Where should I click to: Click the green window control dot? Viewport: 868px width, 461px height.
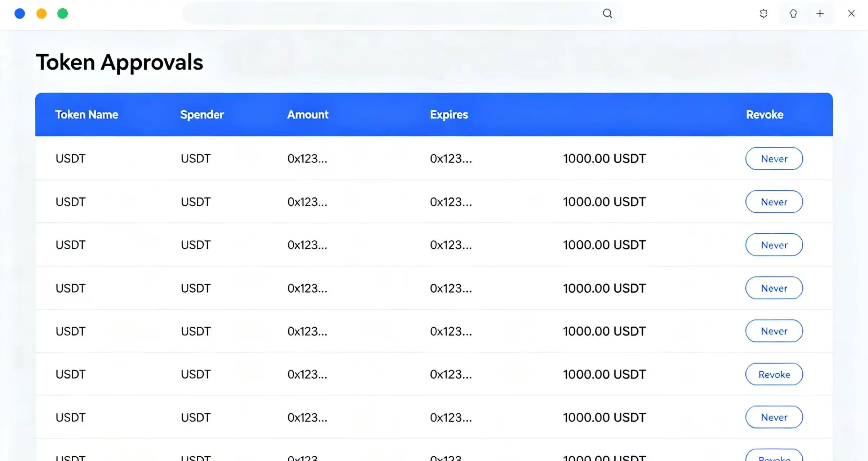(x=63, y=14)
